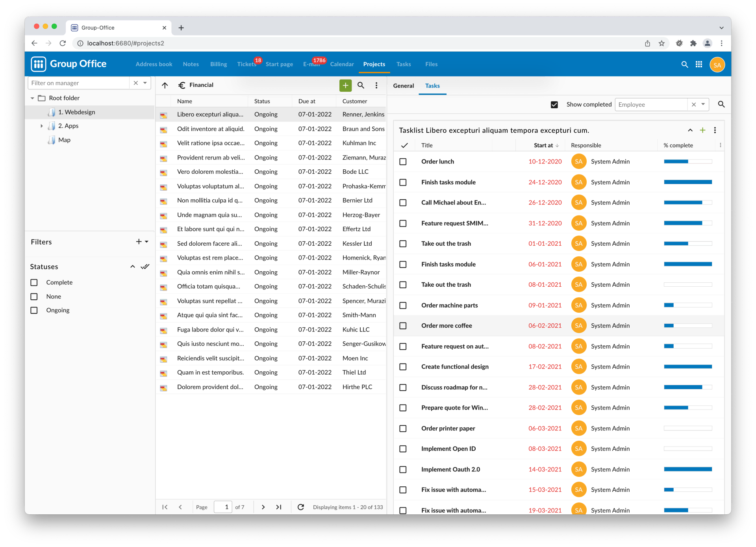Click the green add project button
Viewport: 756px width, 547px height.
point(345,85)
